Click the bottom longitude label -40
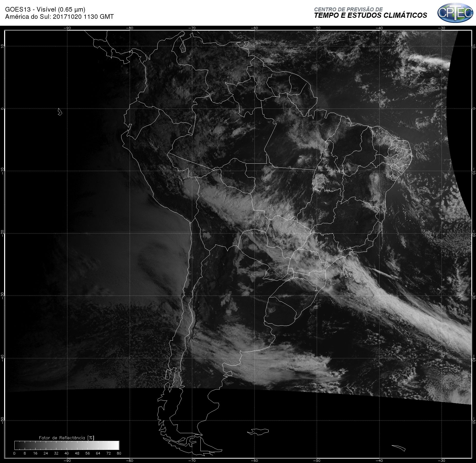Viewport: 476px width, 463px height. [x=379, y=460]
